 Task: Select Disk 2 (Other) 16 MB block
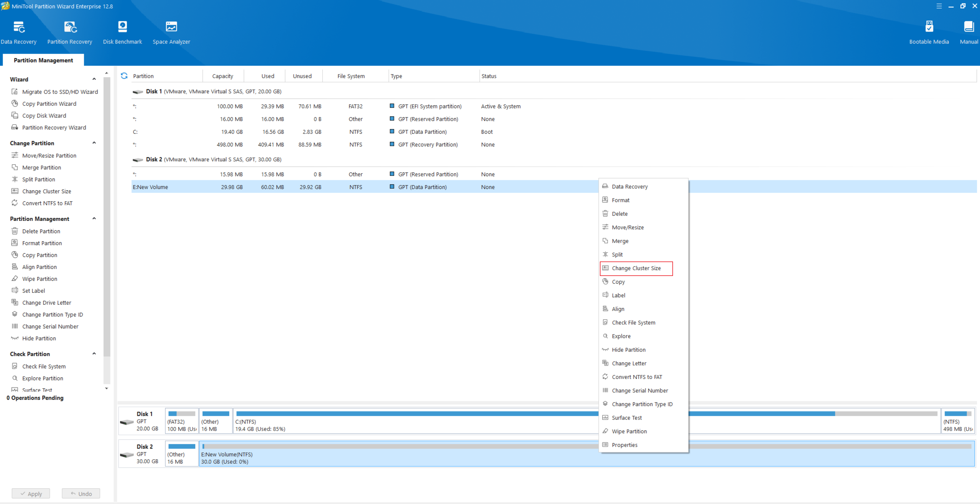tap(182, 454)
